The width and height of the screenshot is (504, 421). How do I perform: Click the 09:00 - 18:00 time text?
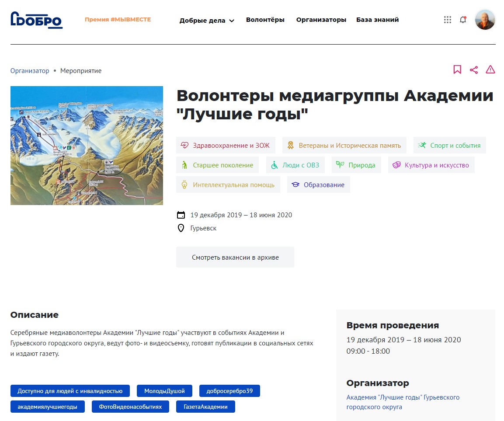click(x=368, y=351)
